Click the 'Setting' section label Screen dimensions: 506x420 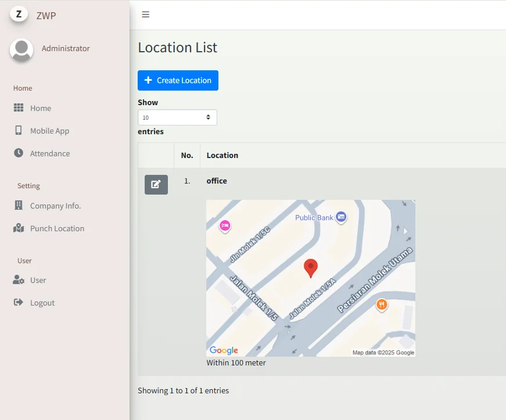pyautogui.click(x=28, y=185)
